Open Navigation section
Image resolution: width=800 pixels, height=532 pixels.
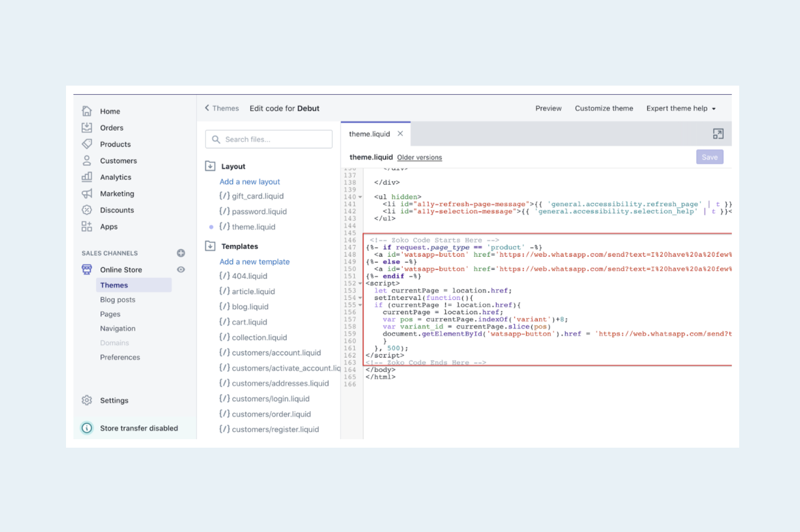point(118,328)
